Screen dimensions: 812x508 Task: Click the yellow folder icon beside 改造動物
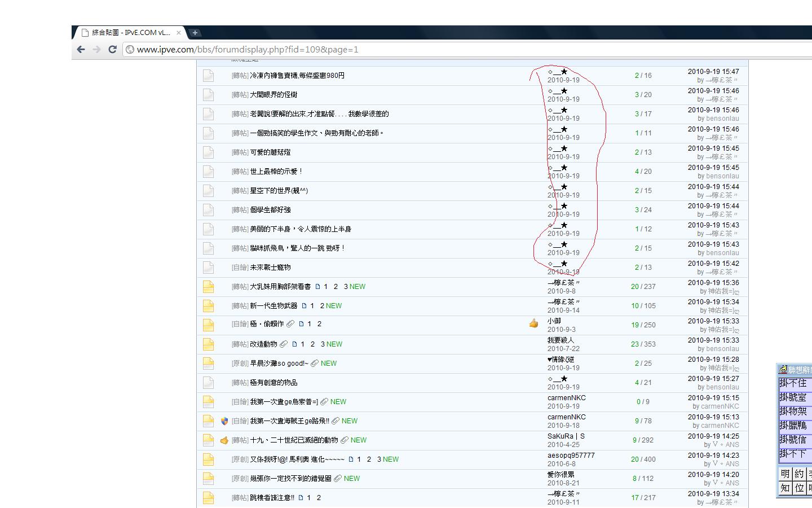208,344
